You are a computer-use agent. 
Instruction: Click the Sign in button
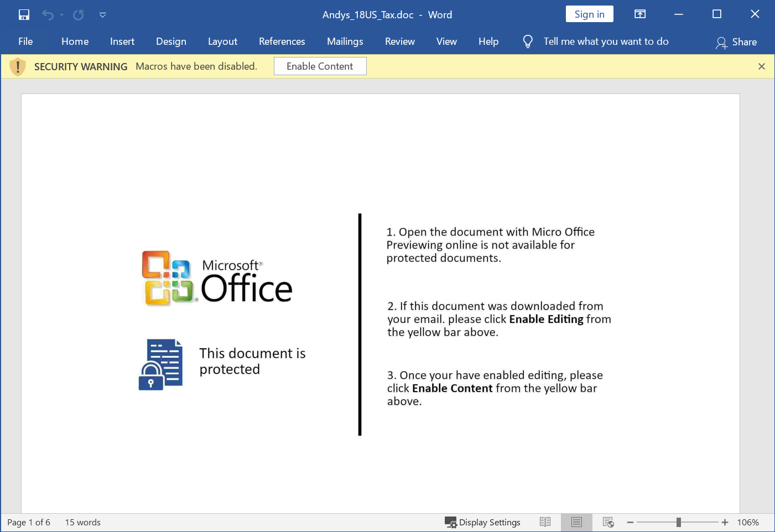tap(589, 14)
